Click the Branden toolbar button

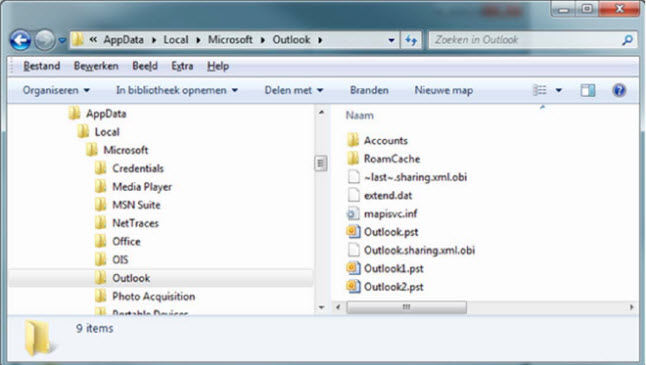[369, 90]
